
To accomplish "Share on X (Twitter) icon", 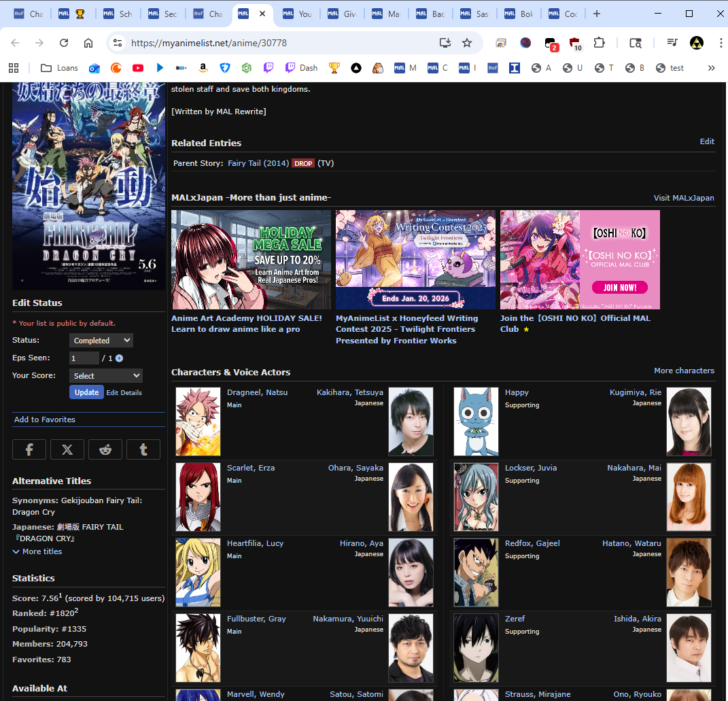I will (67, 449).
